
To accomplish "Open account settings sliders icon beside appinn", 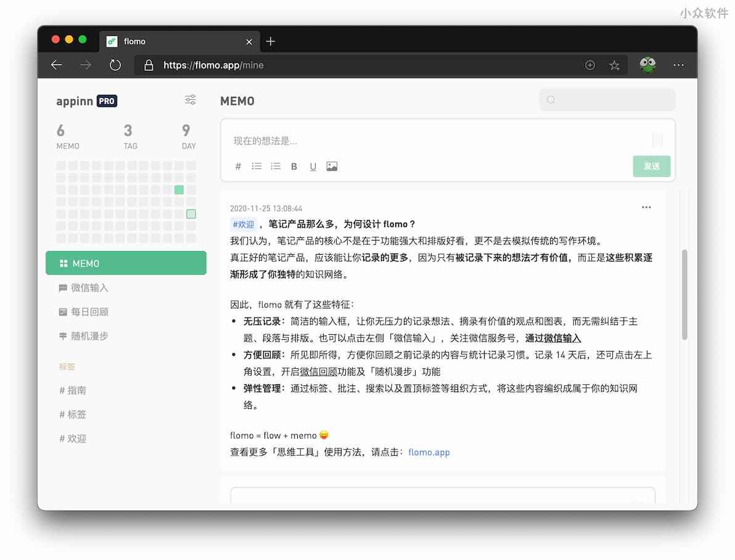I will [x=191, y=100].
